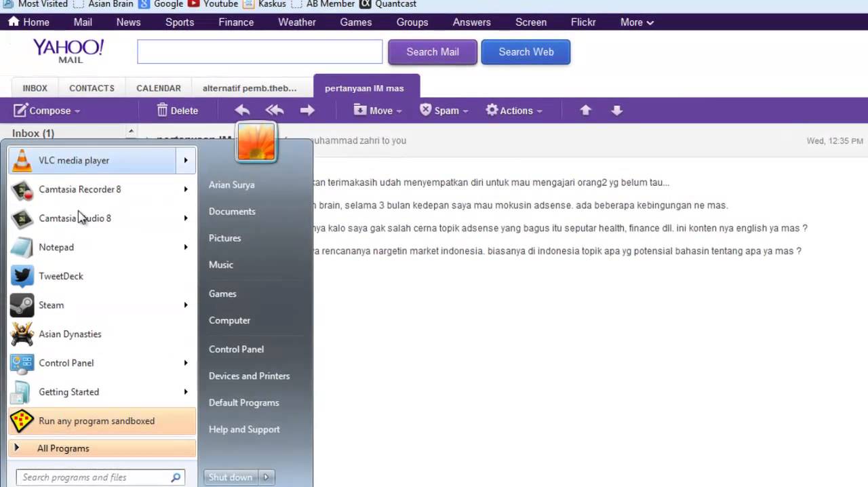Go to next message down arrow
This screenshot has width=868, height=487.
[616, 111]
